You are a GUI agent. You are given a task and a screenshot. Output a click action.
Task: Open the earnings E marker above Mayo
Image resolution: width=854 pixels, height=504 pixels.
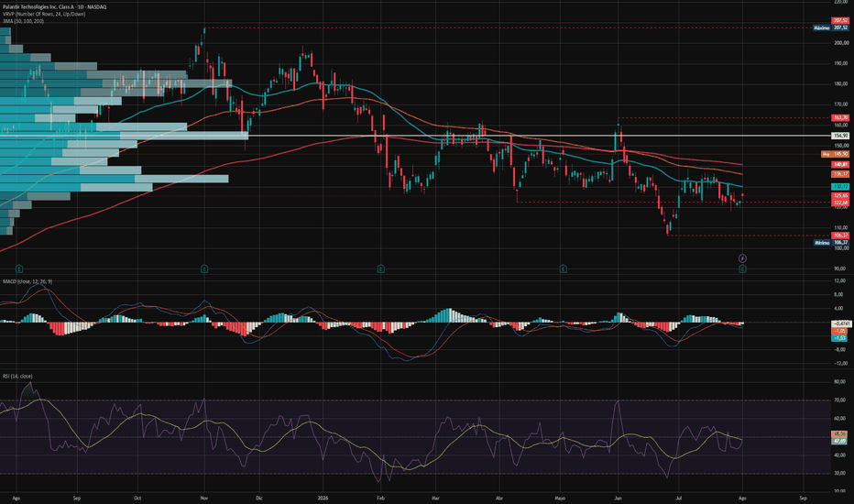(564, 268)
